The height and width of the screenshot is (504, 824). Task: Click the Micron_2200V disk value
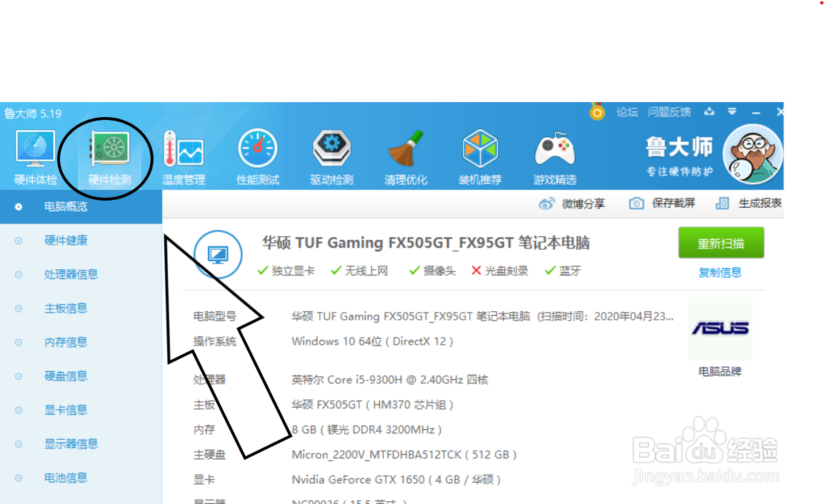(x=404, y=455)
